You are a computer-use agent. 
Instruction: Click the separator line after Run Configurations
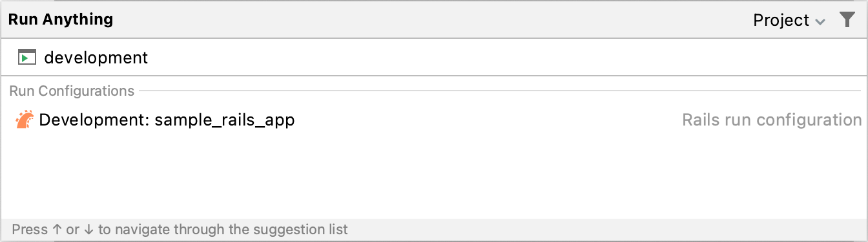coord(500,91)
